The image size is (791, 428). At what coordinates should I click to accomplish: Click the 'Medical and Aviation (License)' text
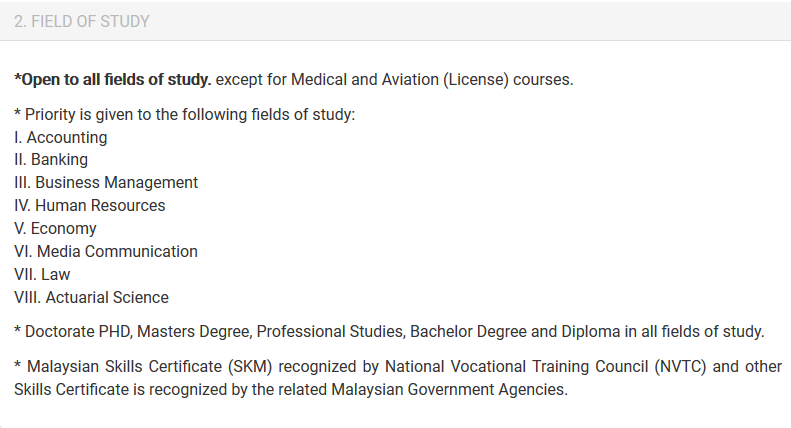pos(400,80)
